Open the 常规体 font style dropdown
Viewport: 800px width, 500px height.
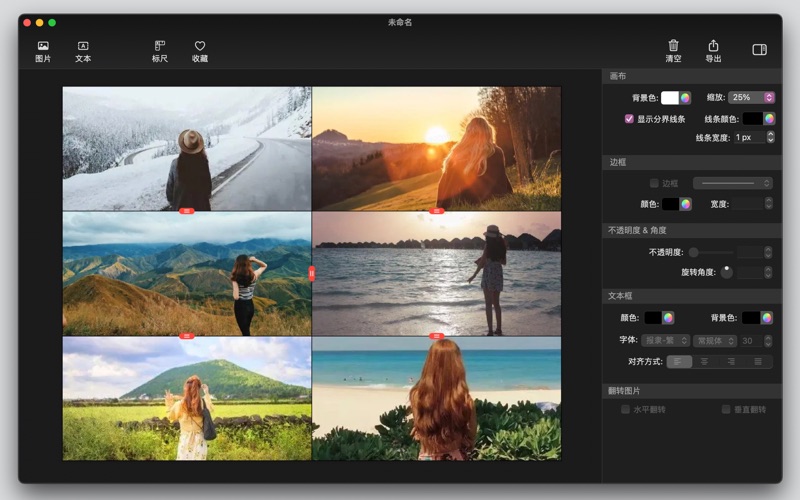pyautogui.click(x=714, y=341)
